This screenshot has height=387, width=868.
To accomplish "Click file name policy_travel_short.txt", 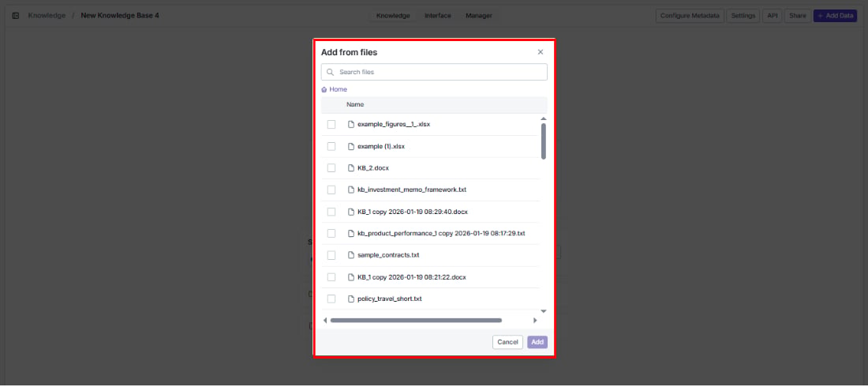I will (x=390, y=299).
